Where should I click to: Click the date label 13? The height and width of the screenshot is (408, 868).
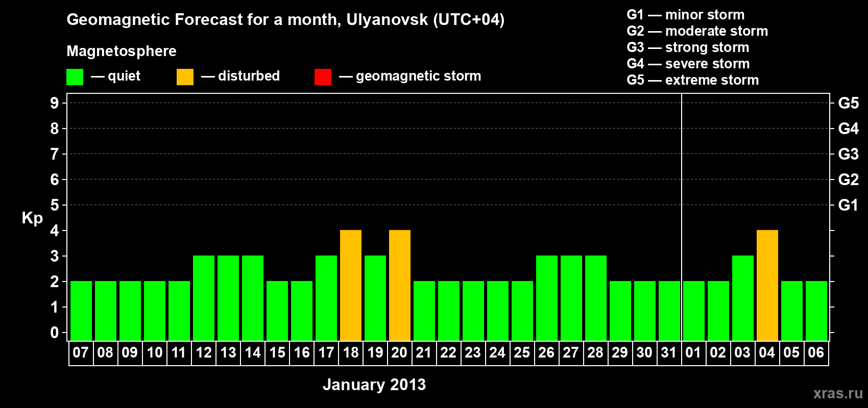(228, 352)
